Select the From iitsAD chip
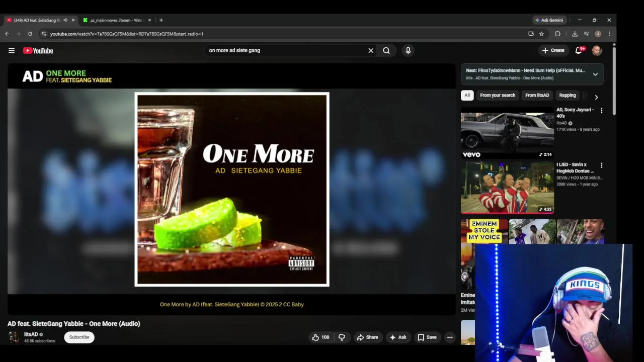The image size is (644, 362). click(x=537, y=95)
